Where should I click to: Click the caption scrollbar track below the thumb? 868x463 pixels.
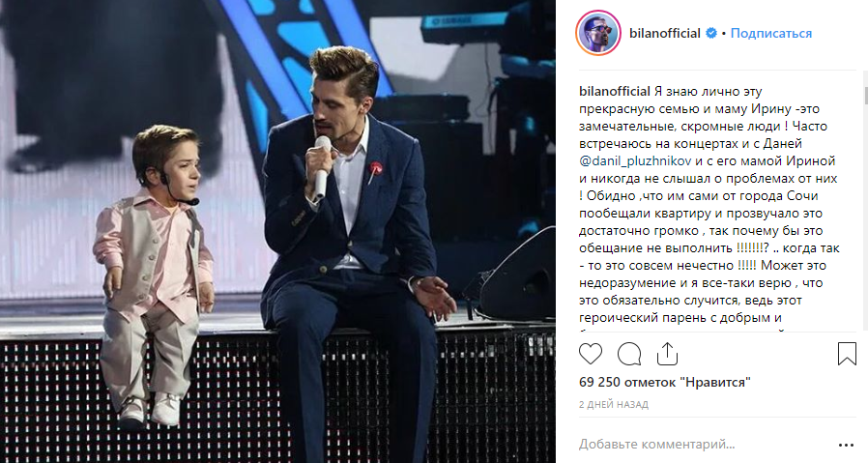pos(865,221)
